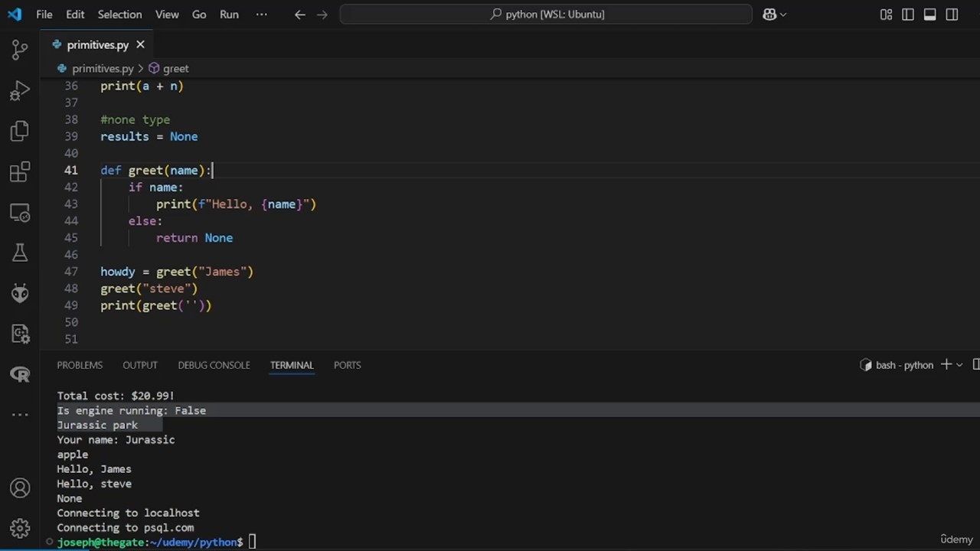The image size is (980, 551).
Task: Close the primitives.py tab
Action: point(140,44)
